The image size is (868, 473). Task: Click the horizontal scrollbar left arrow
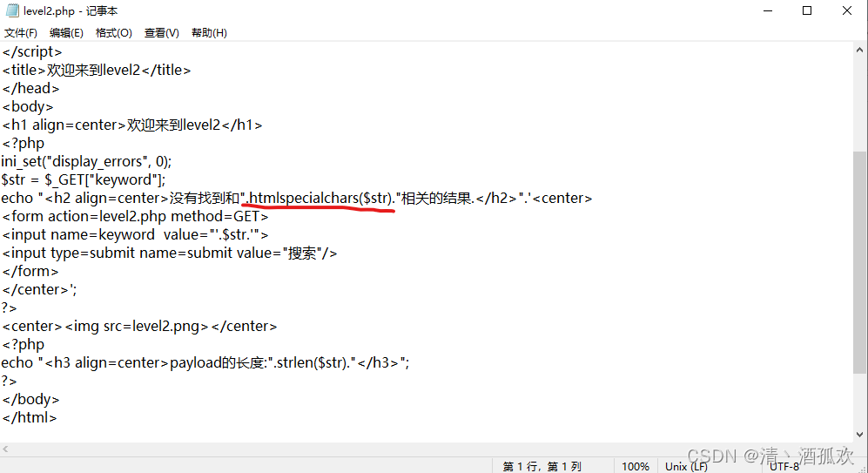coord(5,449)
